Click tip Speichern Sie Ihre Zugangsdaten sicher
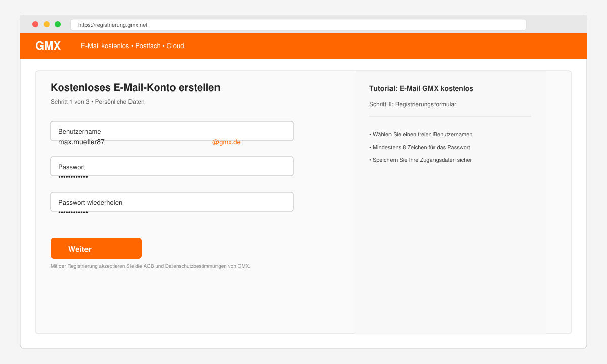Image resolution: width=607 pixels, height=364 pixels. [x=421, y=160]
